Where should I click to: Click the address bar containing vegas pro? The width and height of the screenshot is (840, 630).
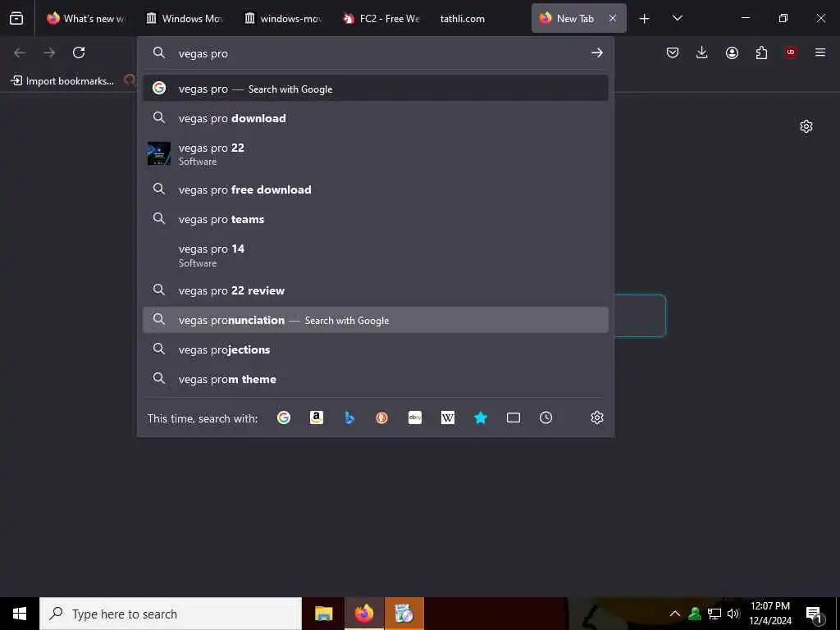point(375,53)
